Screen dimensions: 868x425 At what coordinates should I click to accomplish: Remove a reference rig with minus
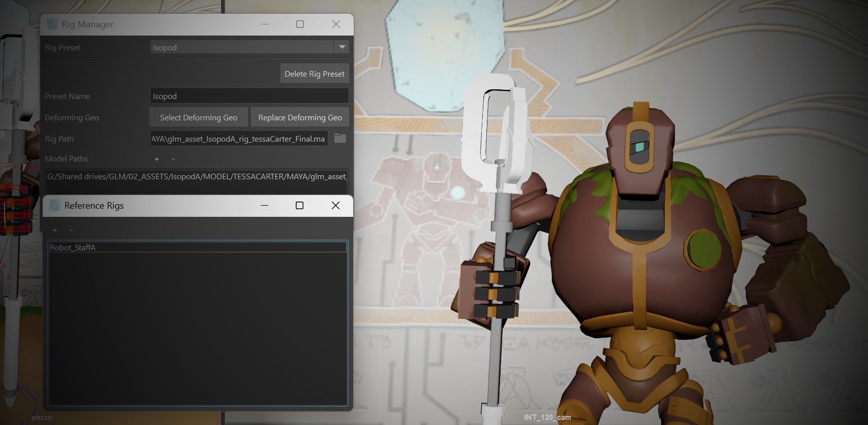coord(71,230)
